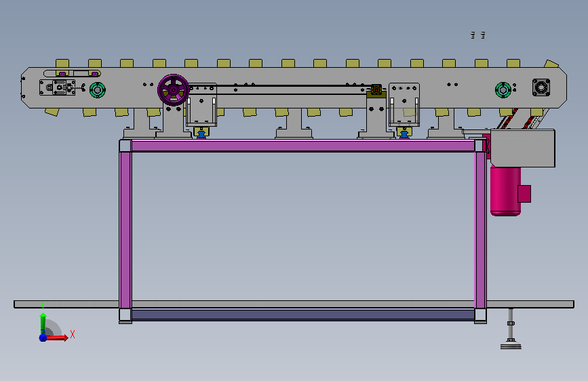Select the purple spoked handwheel

[x=173, y=90]
